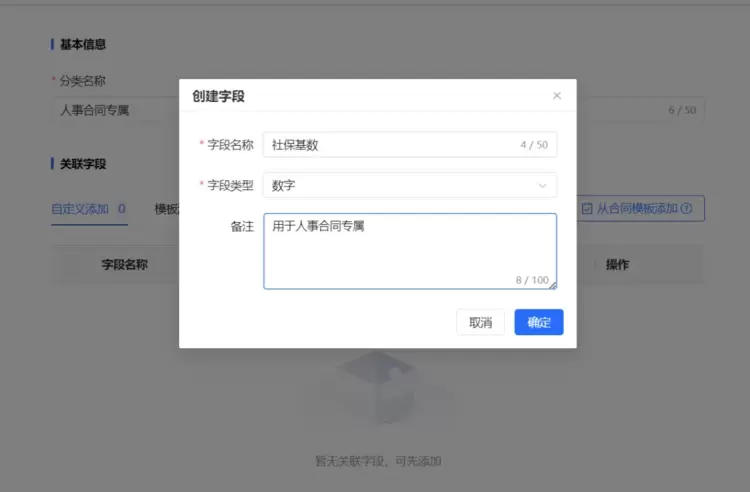Expand the 字段类型 chevron arrow

click(x=543, y=185)
